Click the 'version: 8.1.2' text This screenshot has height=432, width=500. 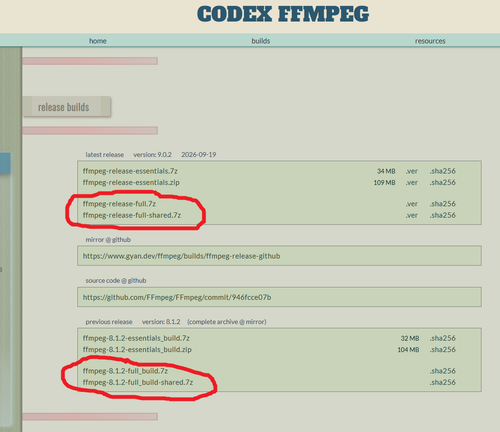[x=161, y=322]
